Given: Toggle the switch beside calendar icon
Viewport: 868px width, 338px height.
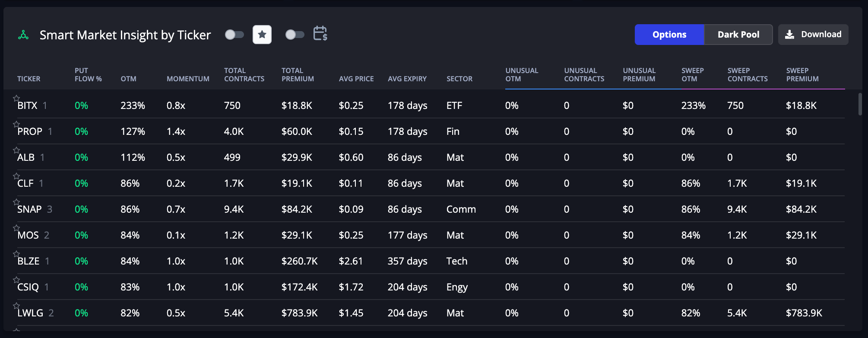Looking at the screenshot, I should (295, 35).
